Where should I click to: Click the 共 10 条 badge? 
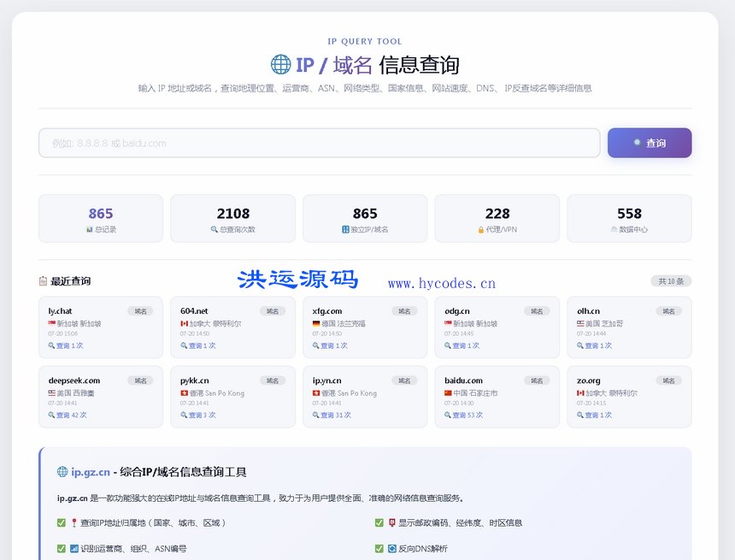pyautogui.click(x=671, y=281)
